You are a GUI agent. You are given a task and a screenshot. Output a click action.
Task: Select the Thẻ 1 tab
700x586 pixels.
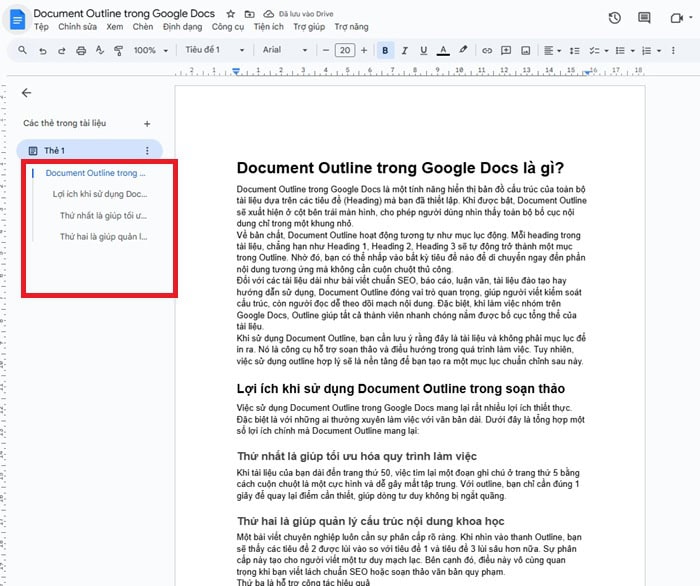[89, 150]
